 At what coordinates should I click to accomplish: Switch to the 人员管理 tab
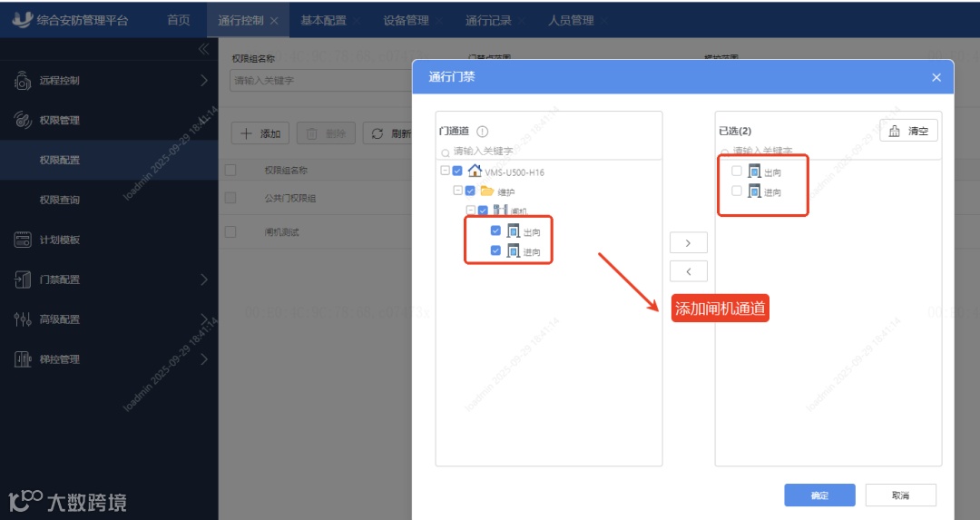tap(571, 20)
